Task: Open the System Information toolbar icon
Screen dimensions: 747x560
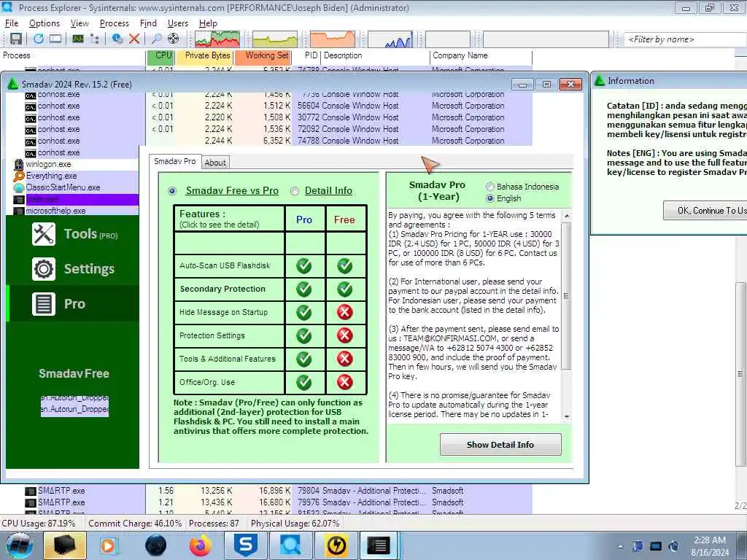Action: [77, 39]
